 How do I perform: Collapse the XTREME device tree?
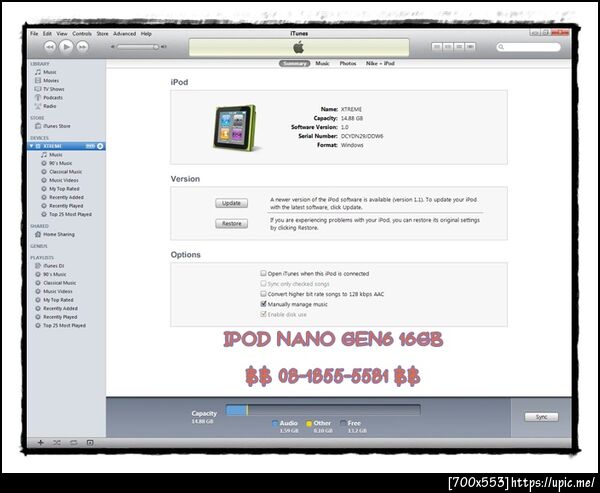click(x=32, y=146)
